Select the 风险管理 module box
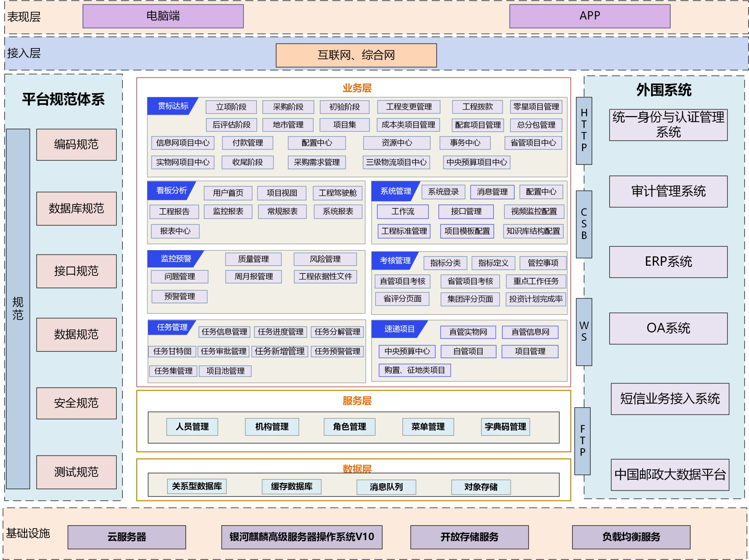Screen dimensions: 749x560 pyautogui.click(x=325, y=259)
